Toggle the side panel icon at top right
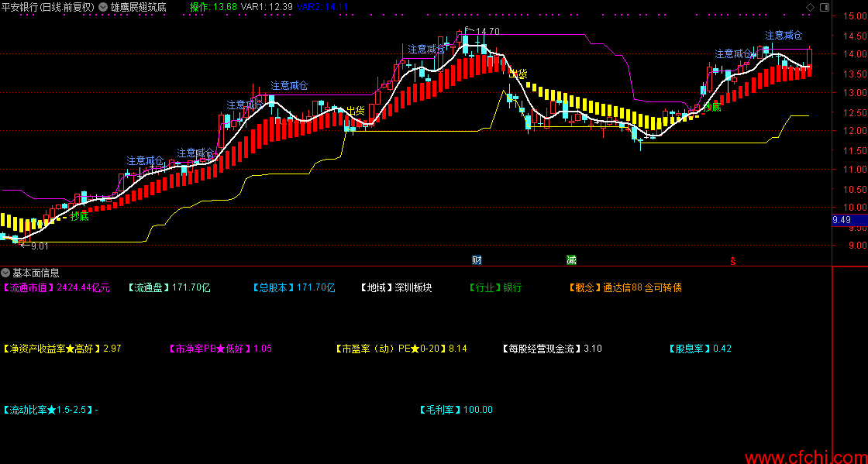Image resolution: width=868 pixels, height=464 pixels. pos(825,7)
